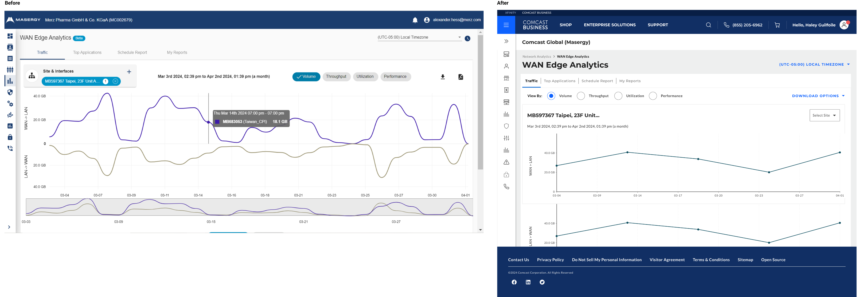Click the Masergy vertical scrollbar thumb

(480, 102)
